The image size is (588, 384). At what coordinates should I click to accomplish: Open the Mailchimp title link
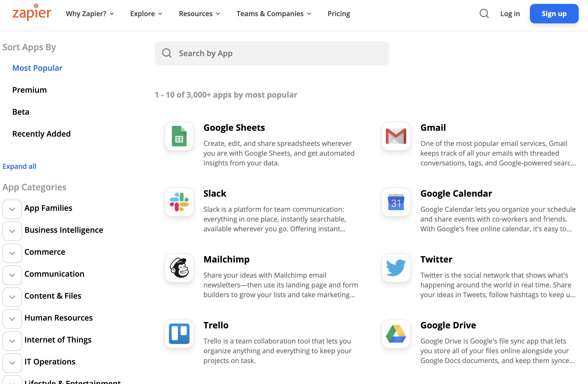tap(226, 259)
